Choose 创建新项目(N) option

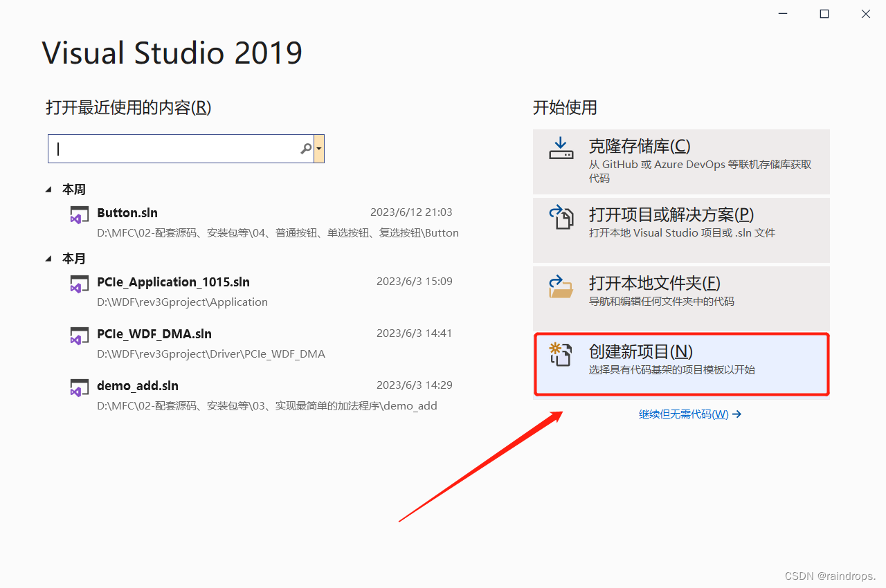pyautogui.click(x=682, y=365)
